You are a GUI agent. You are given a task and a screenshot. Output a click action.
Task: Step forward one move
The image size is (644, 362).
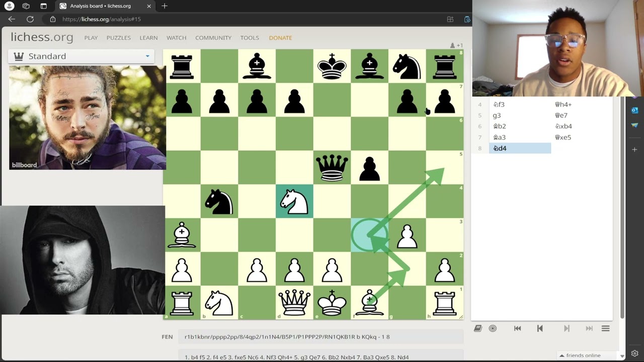point(567,328)
